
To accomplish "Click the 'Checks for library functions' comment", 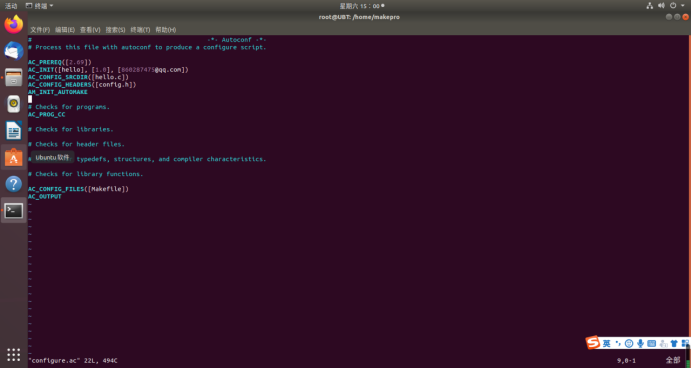I will 85,174.
